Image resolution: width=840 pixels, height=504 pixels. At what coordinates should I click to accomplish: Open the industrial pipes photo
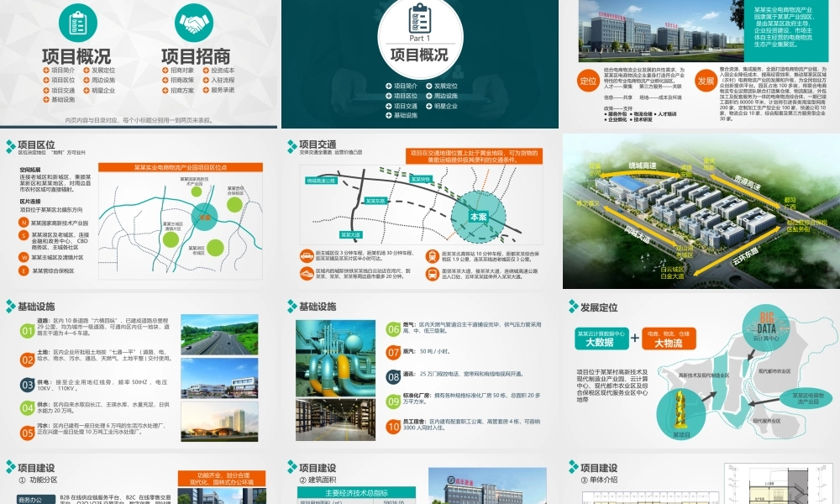tap(335, 359)
